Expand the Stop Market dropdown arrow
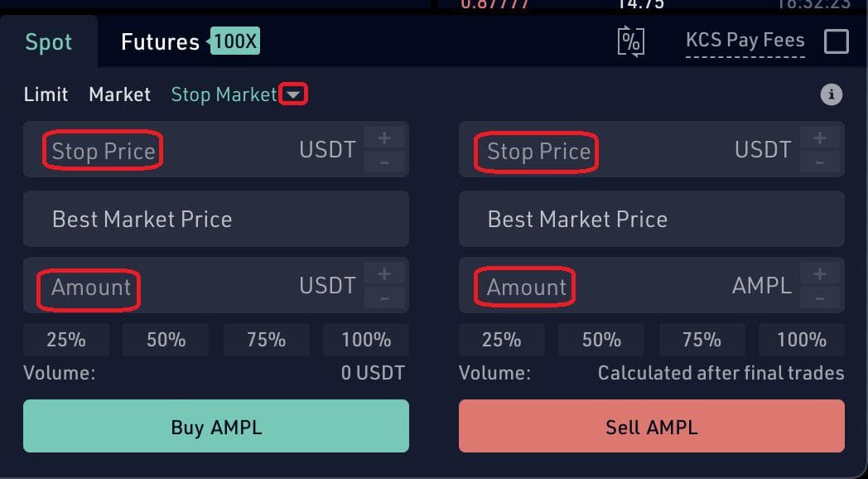868x479 pixels. pyautogui.click(x=293, y=94)
